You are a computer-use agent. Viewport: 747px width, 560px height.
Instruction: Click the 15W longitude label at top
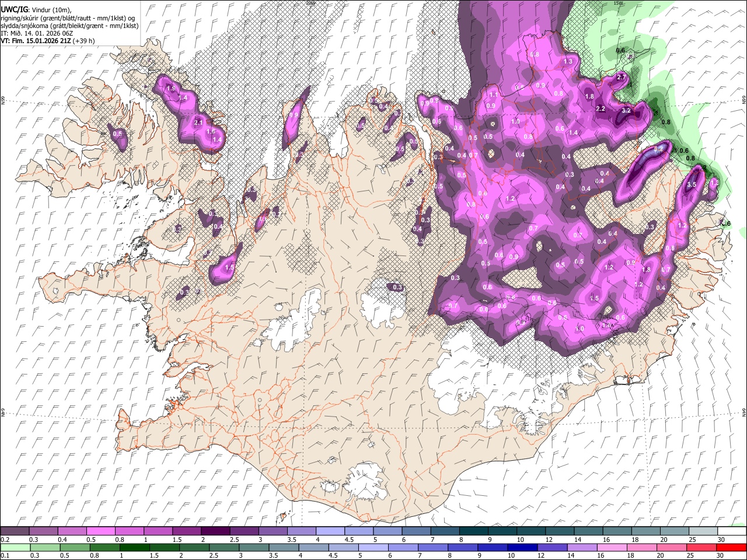click(618, 3)
